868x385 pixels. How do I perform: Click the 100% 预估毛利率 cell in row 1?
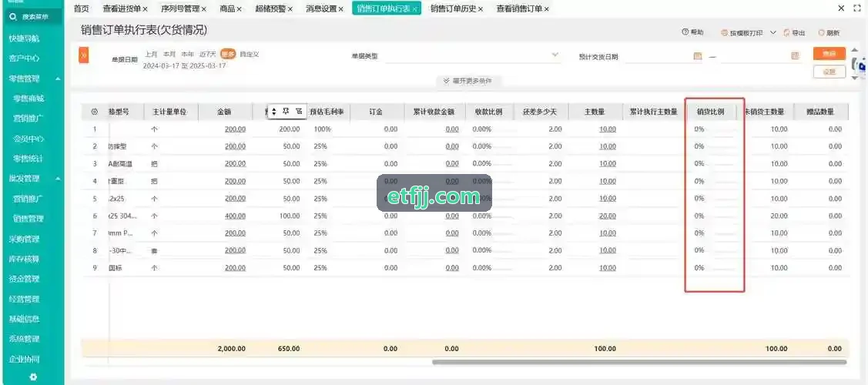[322, 129]
